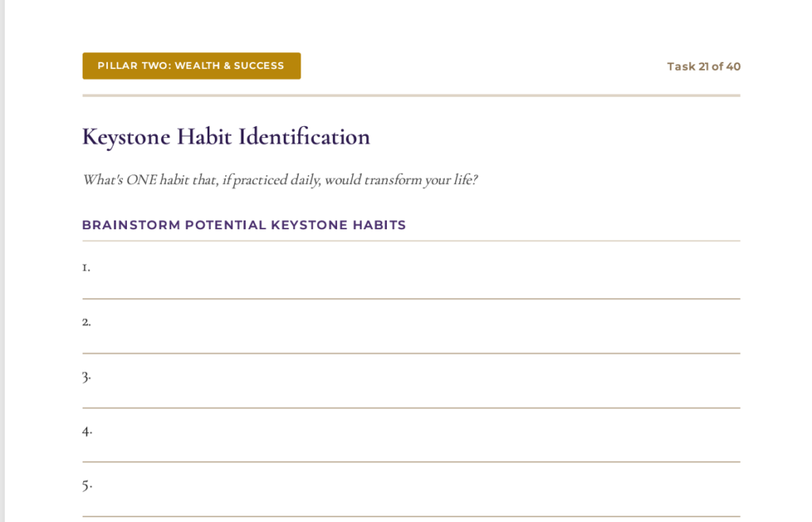Click the number 4. list marker
812x522 pixels.
pyautogui.click(x=86, y=430)
